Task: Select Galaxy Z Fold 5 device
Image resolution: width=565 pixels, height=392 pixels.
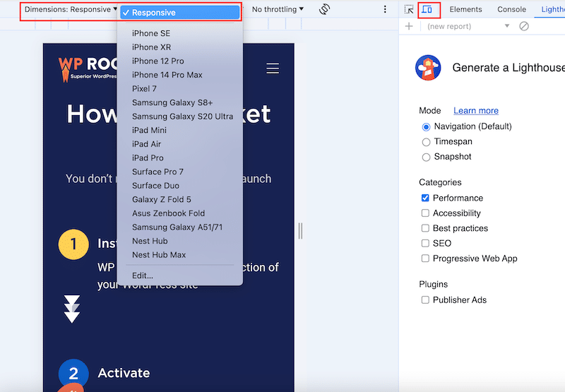Action: click(x=162, y=200)
